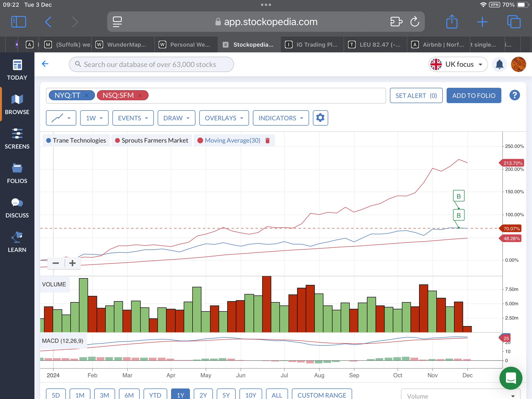Open the BROWSE map icon
Viewport: 532px width, 399px height.
pos(17,99)
